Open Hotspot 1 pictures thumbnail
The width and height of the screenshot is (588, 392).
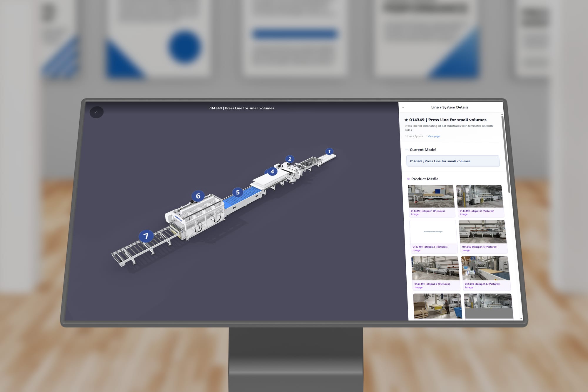pyautogui.click(x=431, y=196)
